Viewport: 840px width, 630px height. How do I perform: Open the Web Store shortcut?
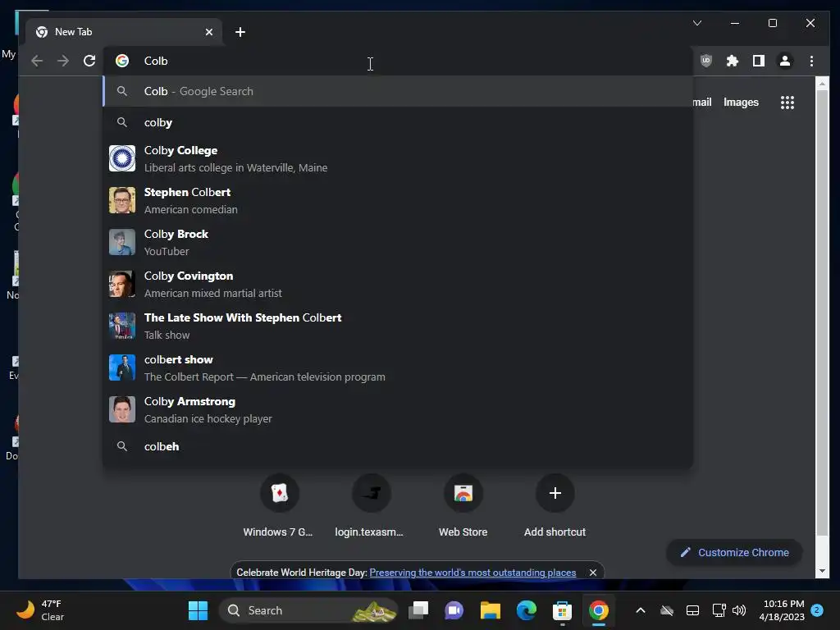pos(463,506)
